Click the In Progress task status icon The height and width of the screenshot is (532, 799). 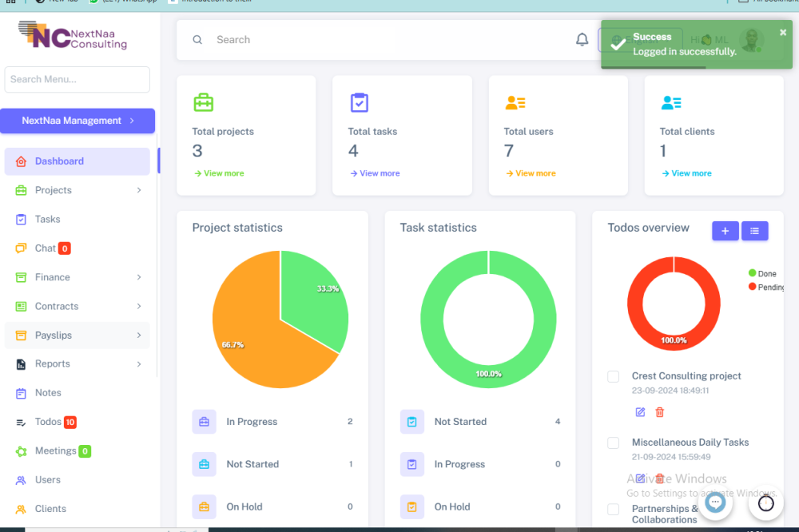tap(411, 464)
